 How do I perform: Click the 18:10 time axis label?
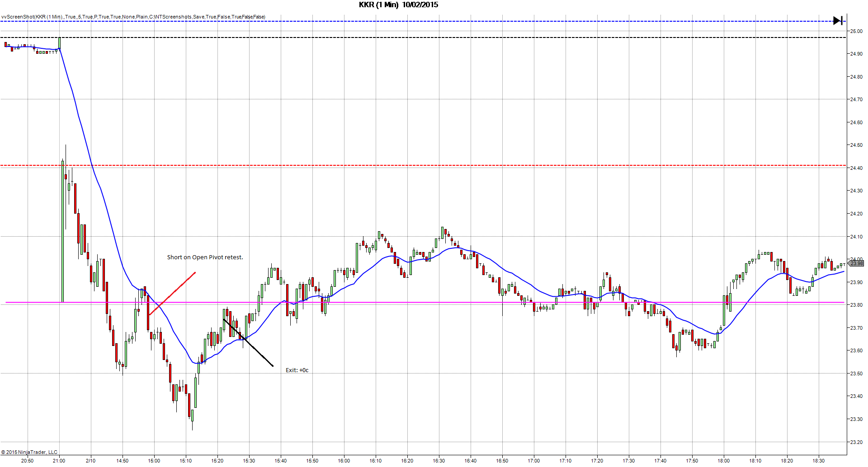(x=755, y=461)
